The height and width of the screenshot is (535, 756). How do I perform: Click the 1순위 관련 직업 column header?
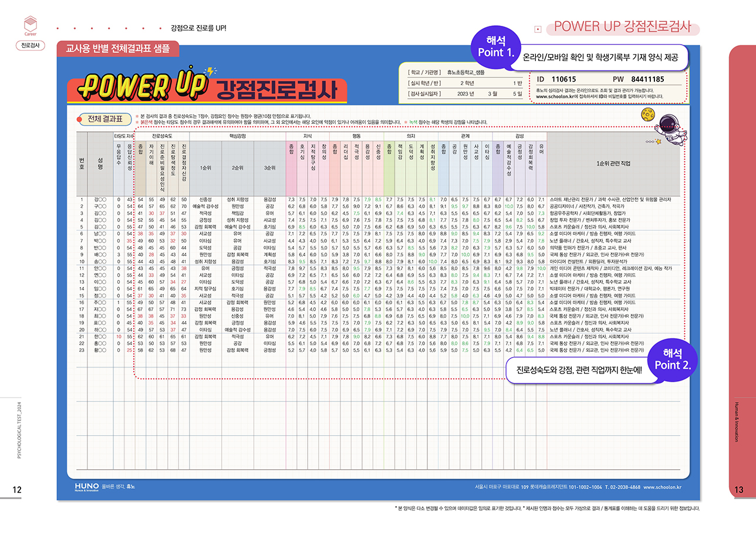tap(614, 165)
